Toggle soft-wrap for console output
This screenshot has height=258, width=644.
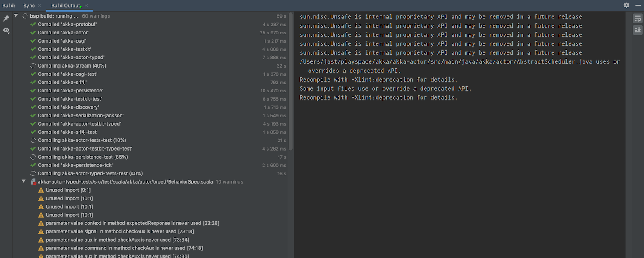(x=638, y=18)
